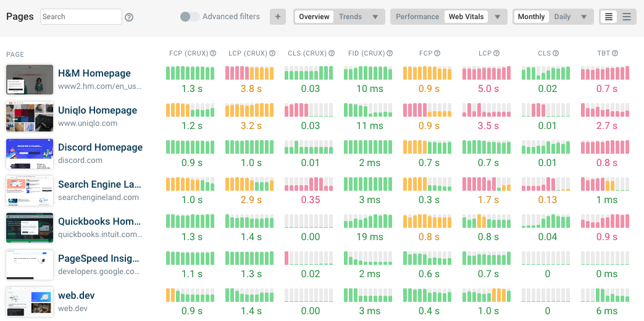Click Search Engine Land lab CLS 0.13
Image resolution: width=644 pixels, height=321 pixels.
pyautogui.click(x=547, y=200)
